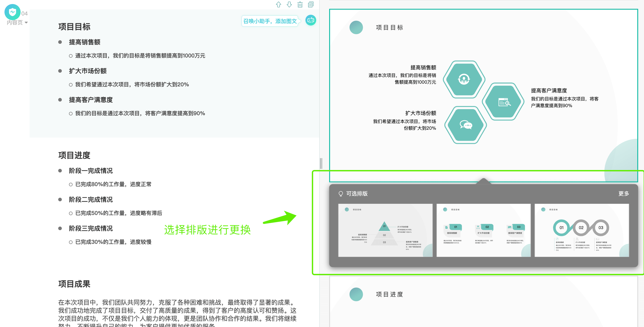Select the pyramid layout thumbnail
Image resolution: width=644 pixels, height=327 pixels.
pyautogui.click(x=385, y=230)
